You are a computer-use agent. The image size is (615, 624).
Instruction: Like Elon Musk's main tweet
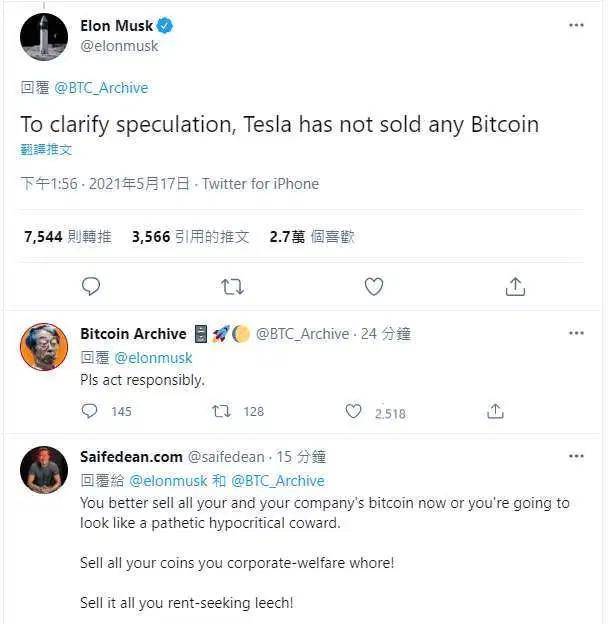374,287
